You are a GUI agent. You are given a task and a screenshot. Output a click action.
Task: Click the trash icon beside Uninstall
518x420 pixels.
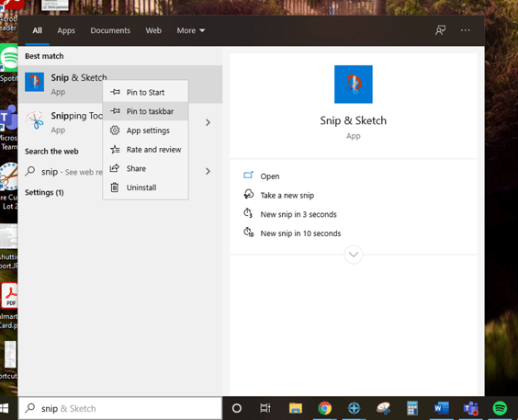click(x=114, y=187)
